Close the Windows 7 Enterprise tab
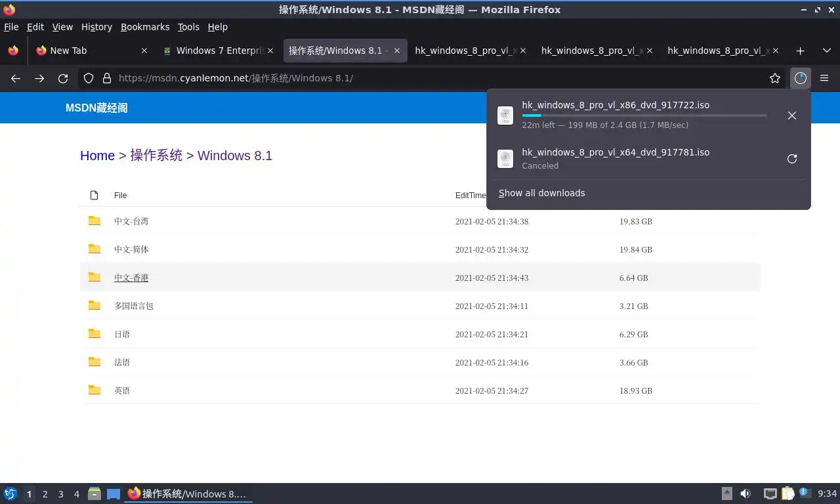 click(270, 51)
